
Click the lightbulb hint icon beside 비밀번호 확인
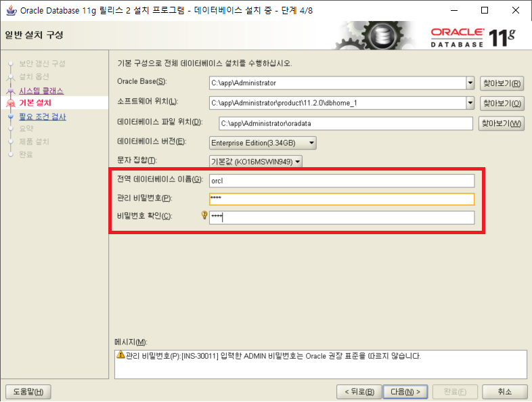point(204,215)
